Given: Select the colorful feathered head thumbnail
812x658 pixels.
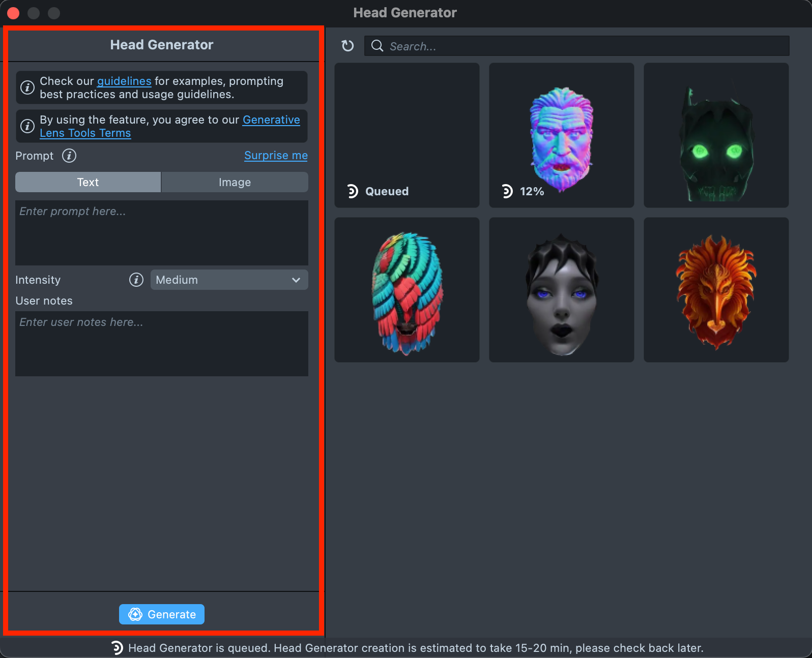Looking at the screenshot, I should pyautogui.click(x=407, y=290).
